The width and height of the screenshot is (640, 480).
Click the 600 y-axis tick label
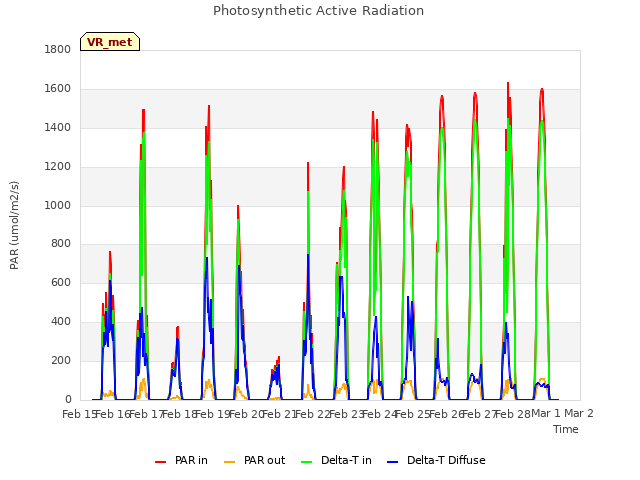(x=61, y=283)
